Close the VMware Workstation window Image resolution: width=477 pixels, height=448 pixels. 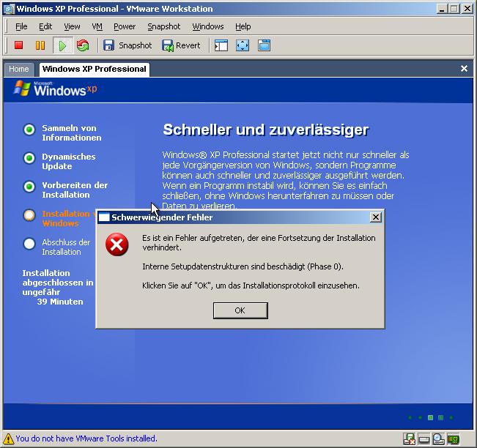pos(467,9)
